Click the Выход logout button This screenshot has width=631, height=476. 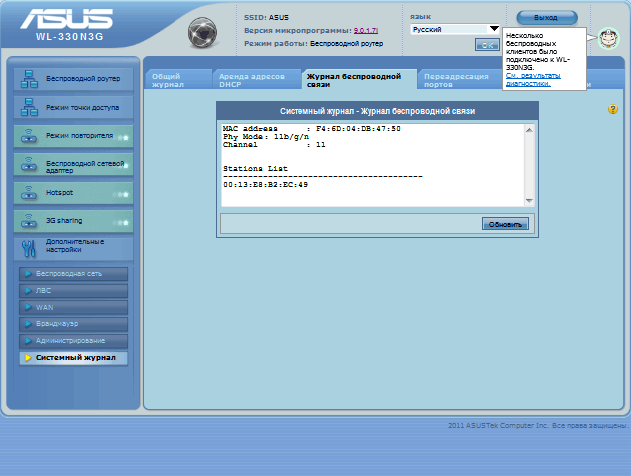[547, 17]
